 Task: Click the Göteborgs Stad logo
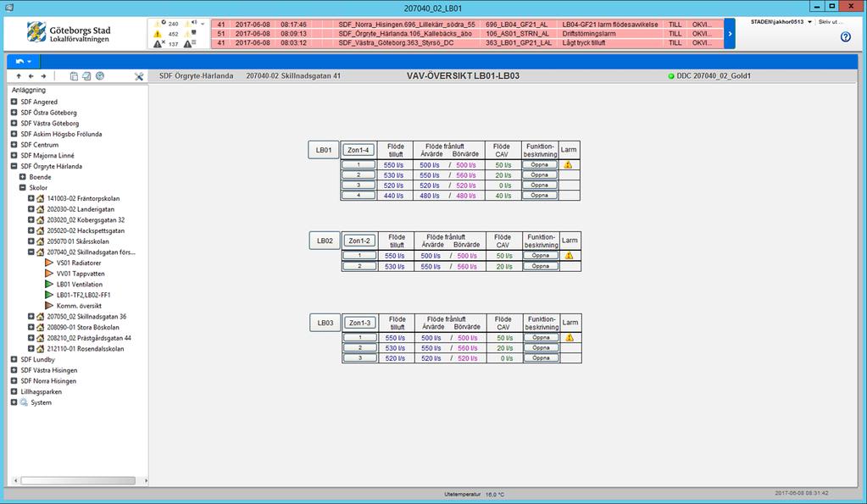[69, 33]
